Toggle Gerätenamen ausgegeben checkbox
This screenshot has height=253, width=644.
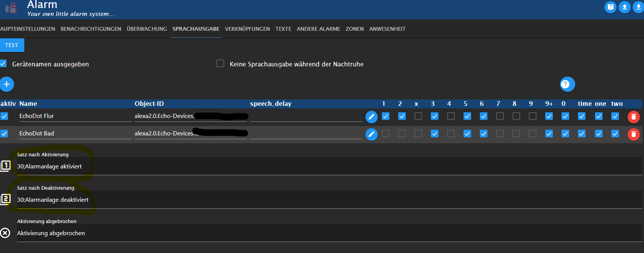click(3, 64)
